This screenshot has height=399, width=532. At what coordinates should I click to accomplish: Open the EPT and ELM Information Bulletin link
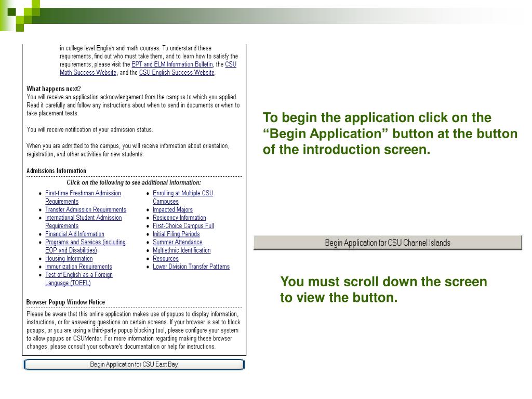click(x=172, y=64)
